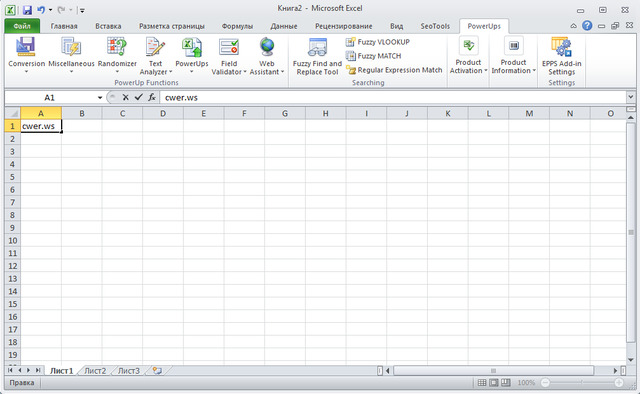Viewport: 640px width, 394px height.
Task: Select the PowerUps ribbon tab
Action: pyautogui.click(x=484, y=26)
